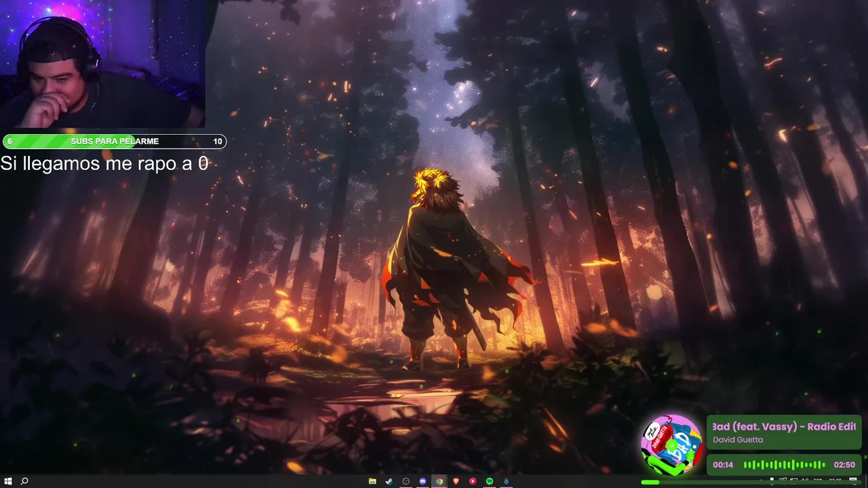Open the red play-button app in the taskbar
The image size is (868, 488).
coord(473,481)
